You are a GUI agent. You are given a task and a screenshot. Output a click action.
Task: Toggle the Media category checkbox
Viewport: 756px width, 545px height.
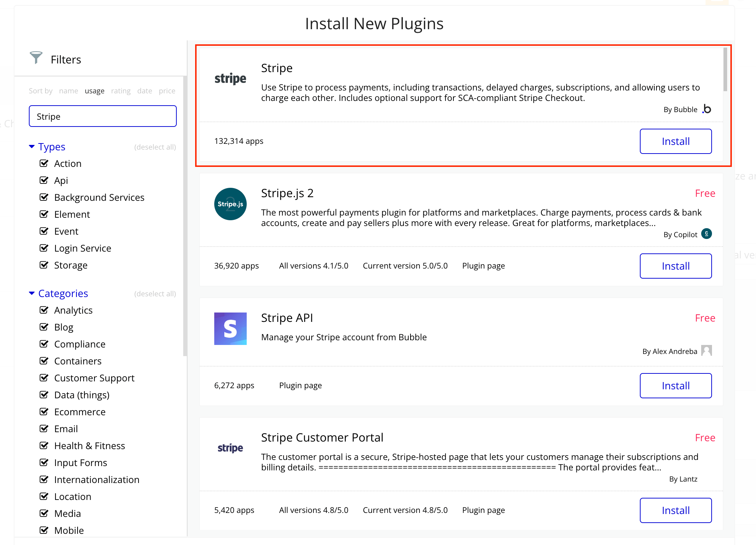tap(44, 513)
